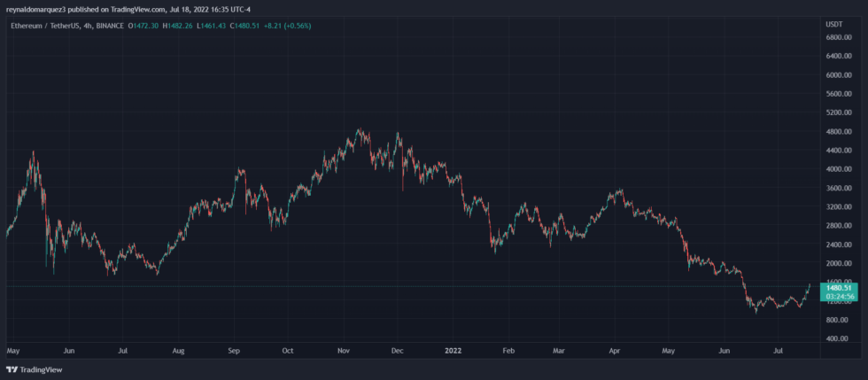Click the 400.00 price axis label
Image resolution: width=868 pixels, height=380 pixels.
[x=838, y=338]
